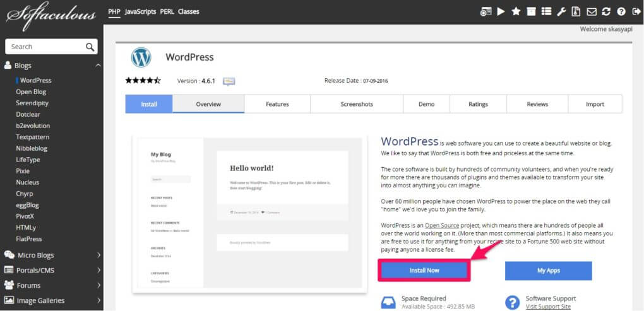Select eggBlog in the sidebar
This screenshot has height=311, width=644.
[27, 205]
